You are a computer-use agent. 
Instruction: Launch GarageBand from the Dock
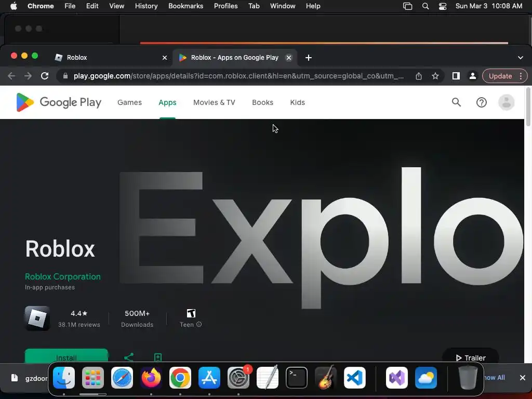click(x=326, y=378)
